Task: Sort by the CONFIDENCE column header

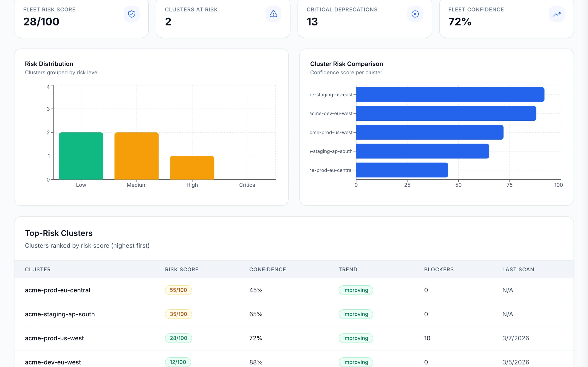Action: 267,270
